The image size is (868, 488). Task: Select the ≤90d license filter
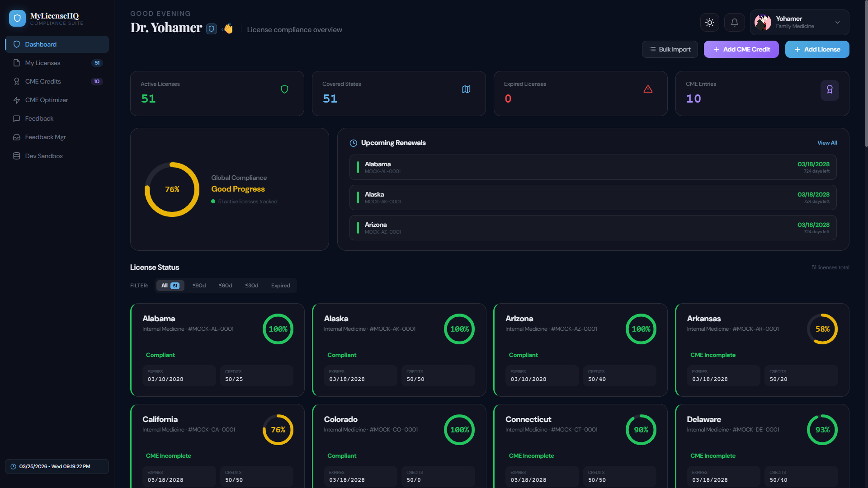coord(199,286)
